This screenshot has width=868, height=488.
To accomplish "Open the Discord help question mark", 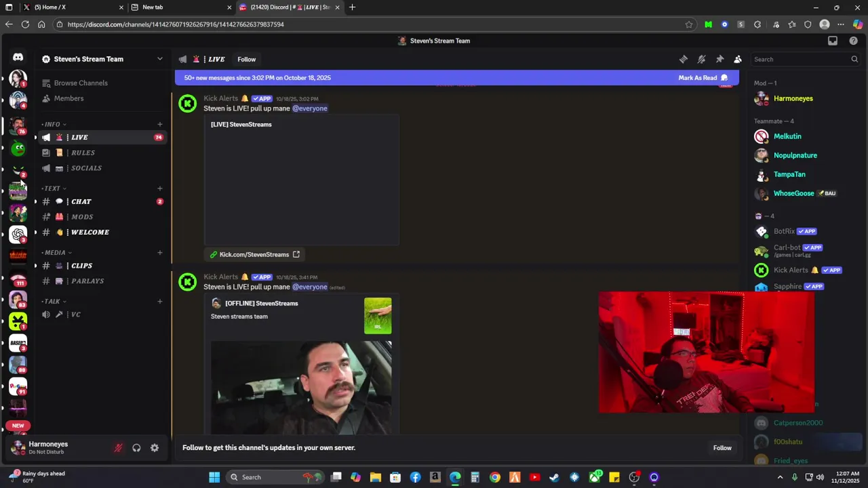I will click(853, 41).
